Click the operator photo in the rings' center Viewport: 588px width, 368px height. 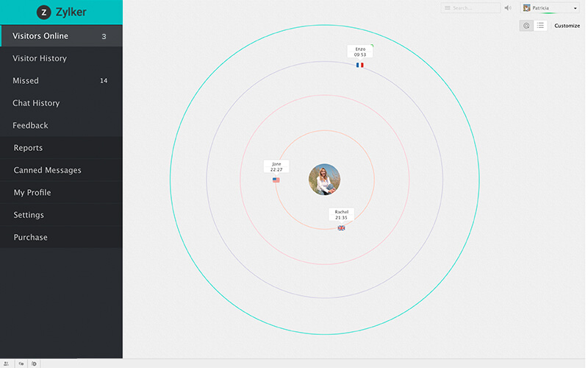(325, 180)
